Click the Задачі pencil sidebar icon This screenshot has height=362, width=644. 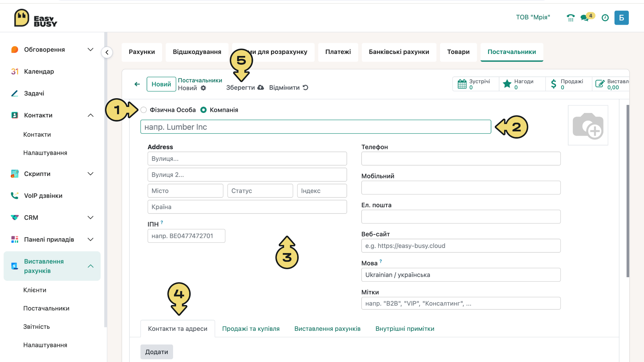tap(14, 93)
